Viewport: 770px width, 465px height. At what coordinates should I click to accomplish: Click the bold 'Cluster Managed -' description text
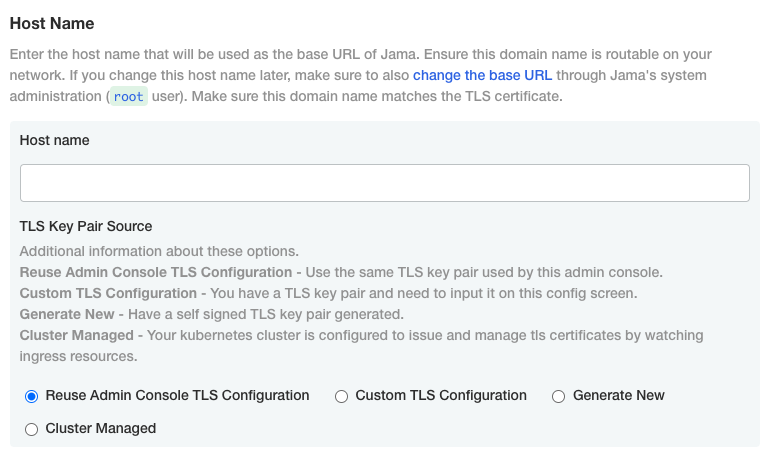82,335
